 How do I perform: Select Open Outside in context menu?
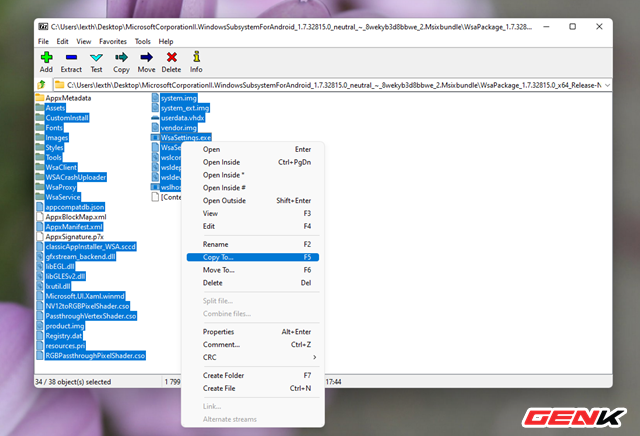pos(253,200)
